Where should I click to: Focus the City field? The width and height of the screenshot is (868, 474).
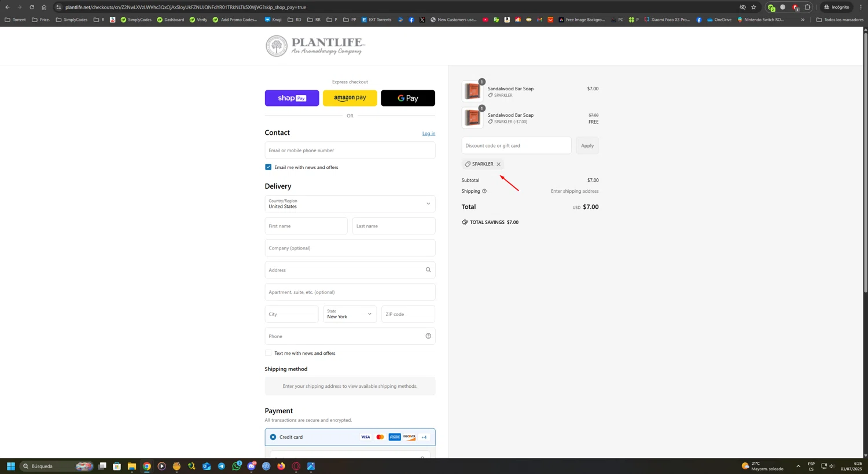coord(292,314)
